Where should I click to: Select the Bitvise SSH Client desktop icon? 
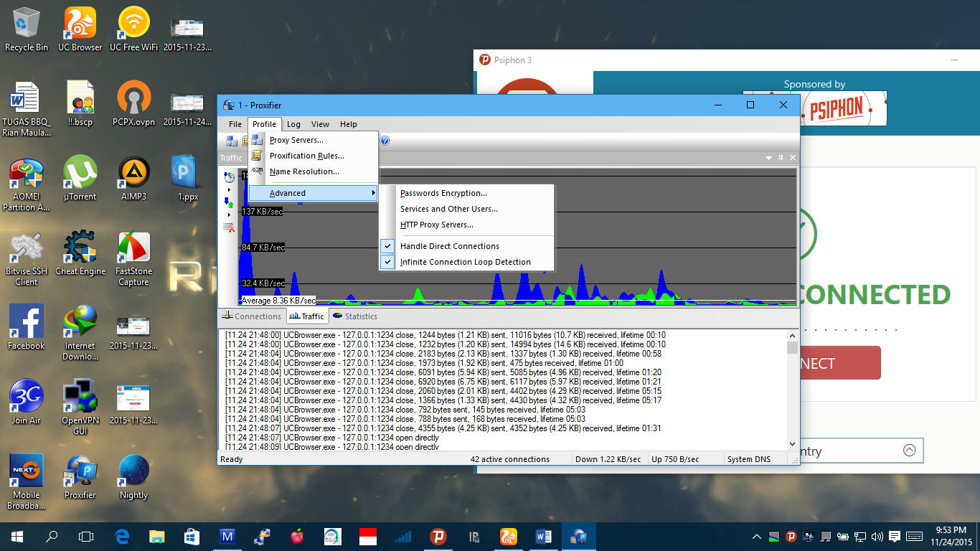coord(27,258)
